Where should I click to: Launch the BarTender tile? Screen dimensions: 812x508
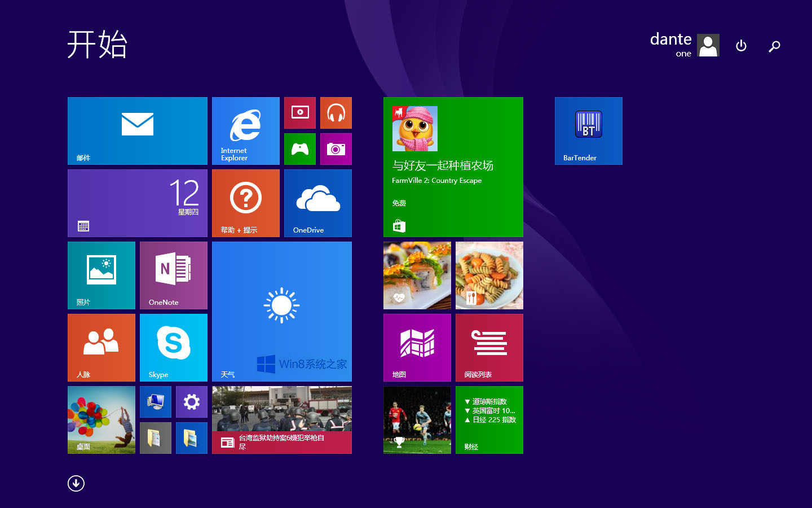point(589,131)
